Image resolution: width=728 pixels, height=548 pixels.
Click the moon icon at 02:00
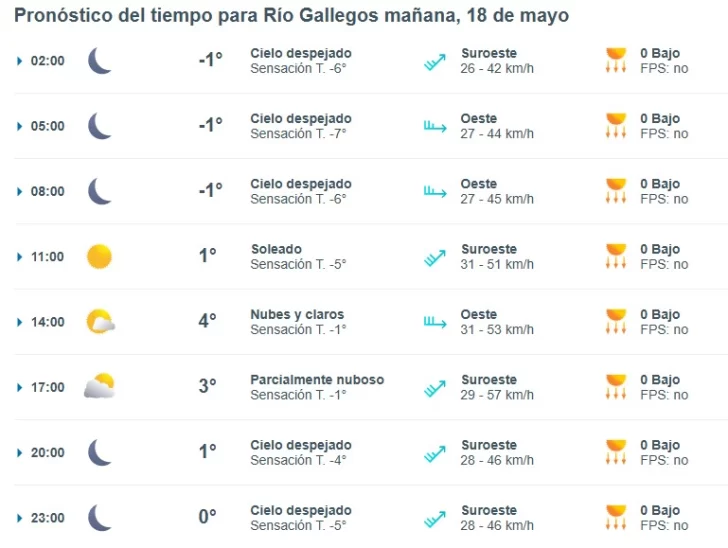pos(99,61)
